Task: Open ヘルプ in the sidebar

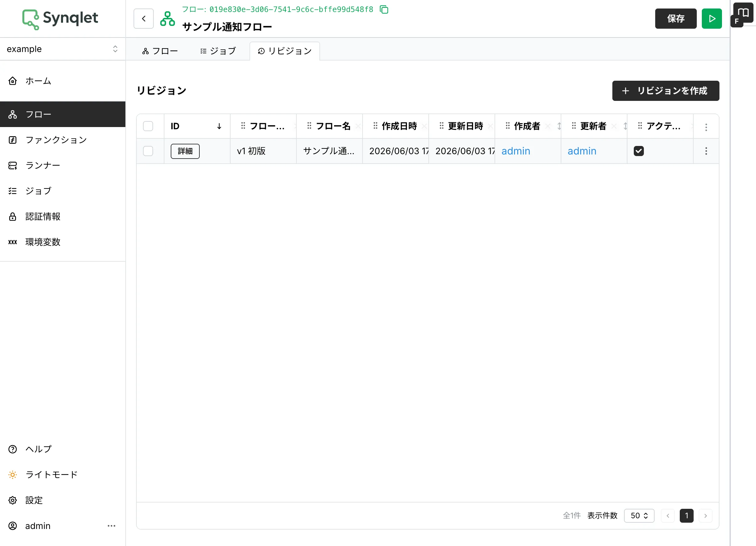Action: coord(63,449)
